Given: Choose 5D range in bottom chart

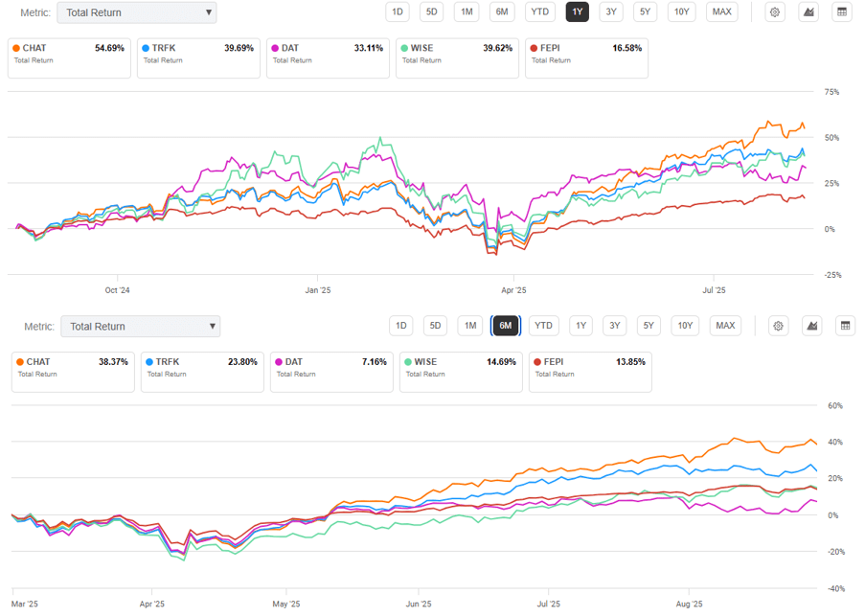Looking at the screenshot, I should 435,326.
